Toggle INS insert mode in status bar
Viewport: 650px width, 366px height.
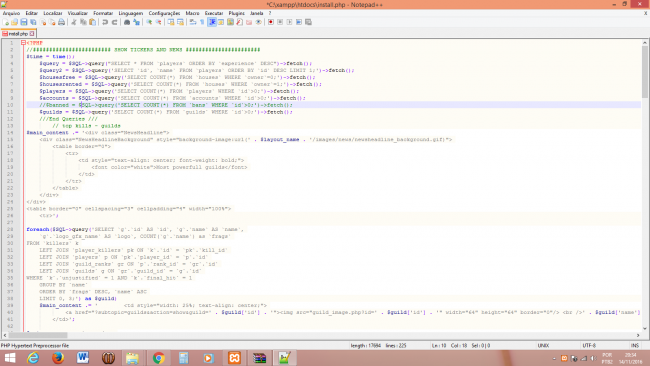pos(635,345)
